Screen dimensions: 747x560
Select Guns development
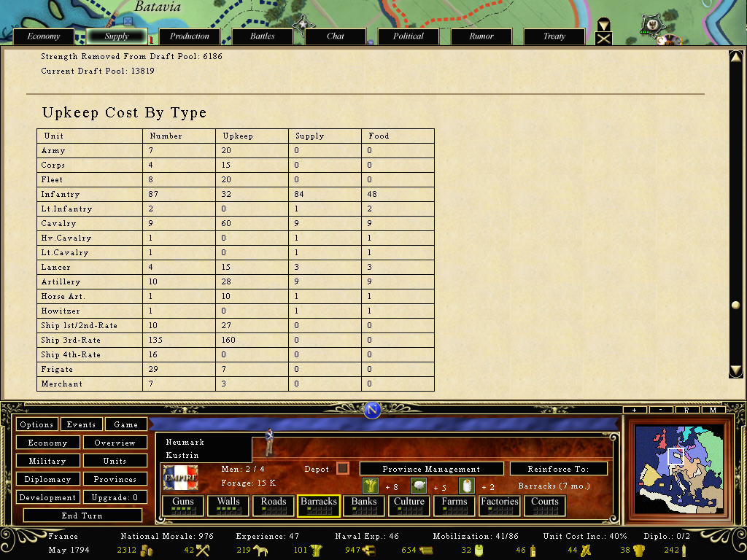point(183,506)
